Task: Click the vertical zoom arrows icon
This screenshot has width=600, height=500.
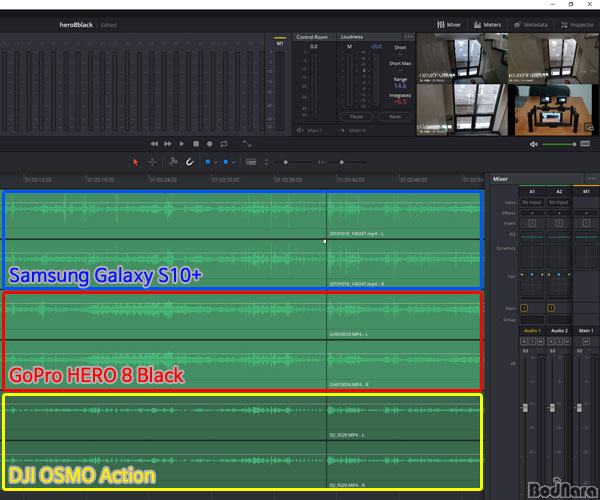Action: [x=266, y=162]
